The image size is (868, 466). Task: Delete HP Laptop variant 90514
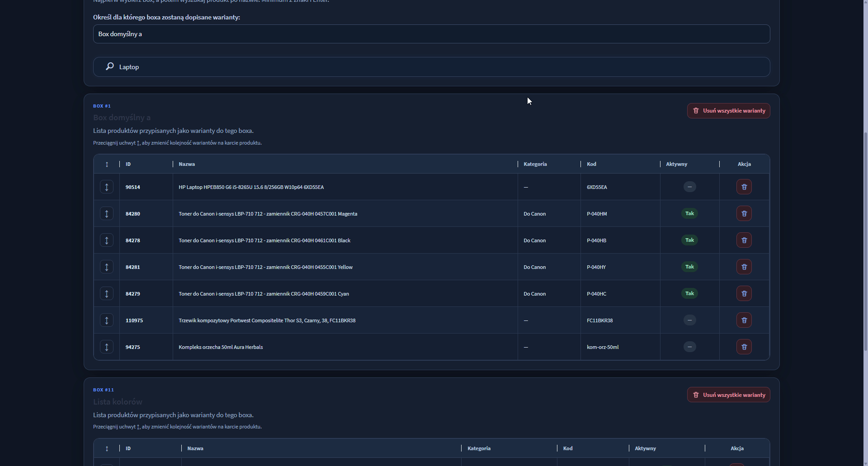point(744,187)
